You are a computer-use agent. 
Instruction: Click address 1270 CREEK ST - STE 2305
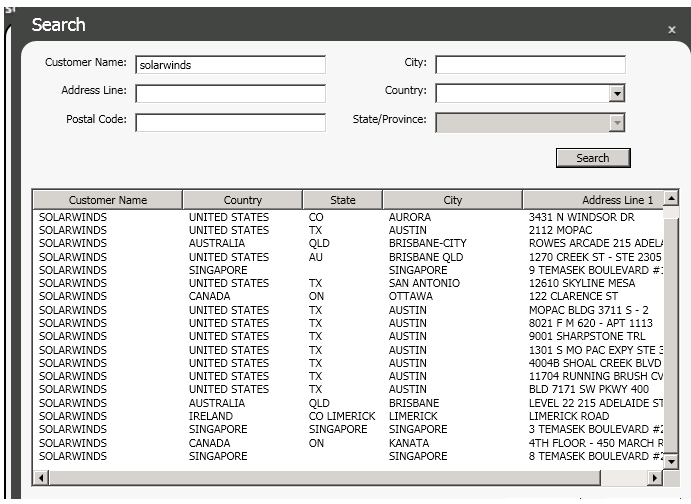[595, 257]
